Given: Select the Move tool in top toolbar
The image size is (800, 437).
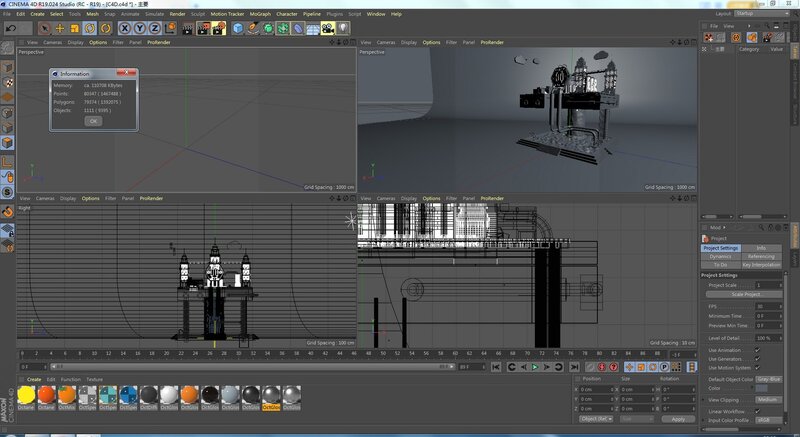Looking at the screenshot, I should click(60, 29).
